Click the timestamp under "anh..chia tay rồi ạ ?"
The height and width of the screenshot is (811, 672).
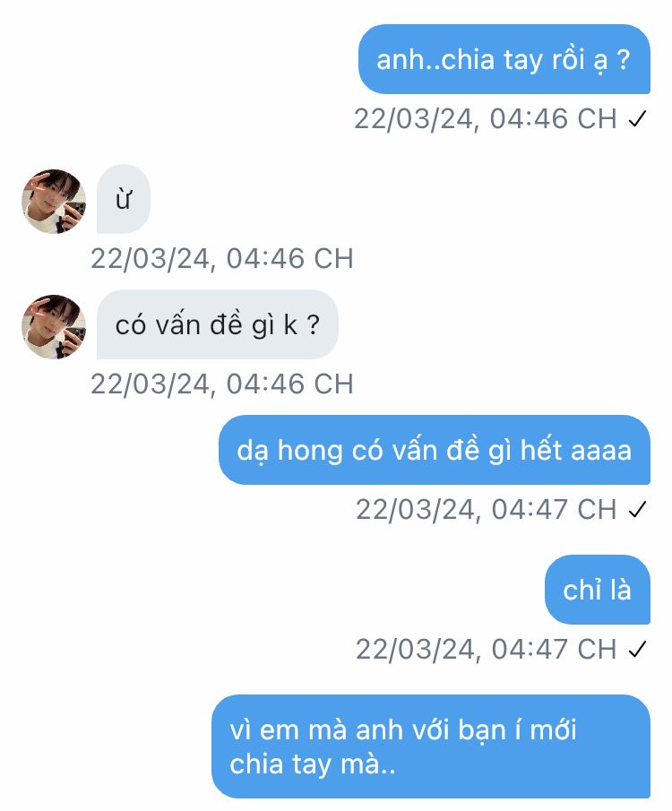[485, 119]
